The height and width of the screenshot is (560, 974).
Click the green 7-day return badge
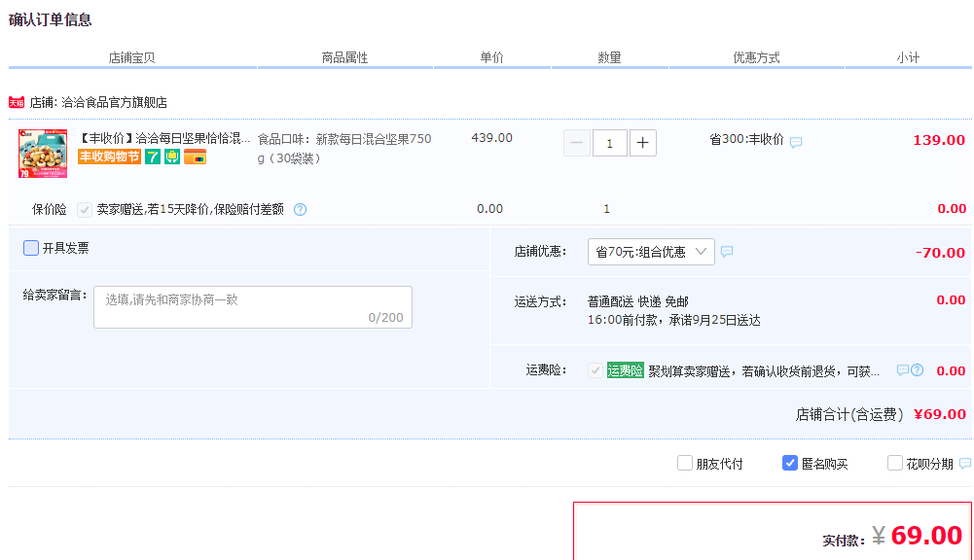(153, 157)
